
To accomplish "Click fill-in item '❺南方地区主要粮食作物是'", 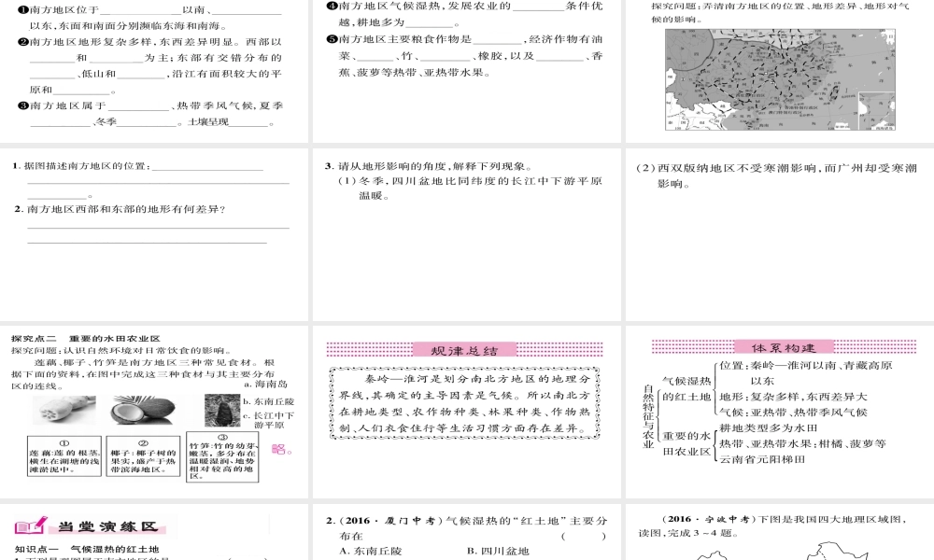I will coord(464,56).
